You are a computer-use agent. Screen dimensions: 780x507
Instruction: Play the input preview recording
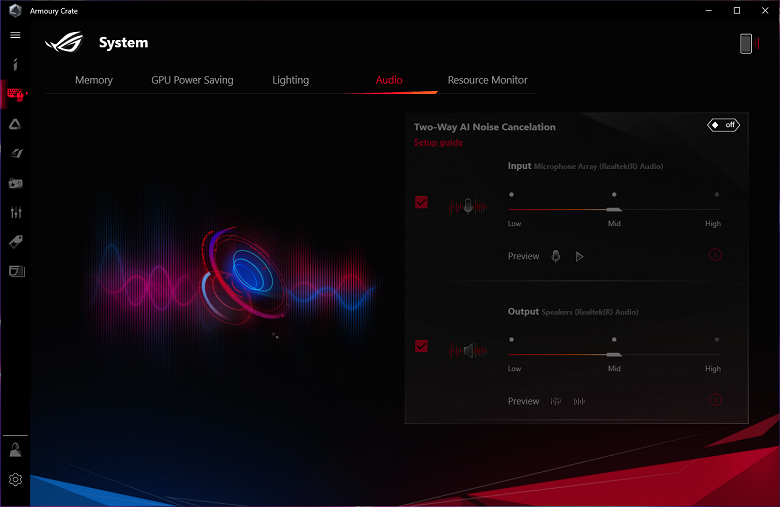click(580, 256)
